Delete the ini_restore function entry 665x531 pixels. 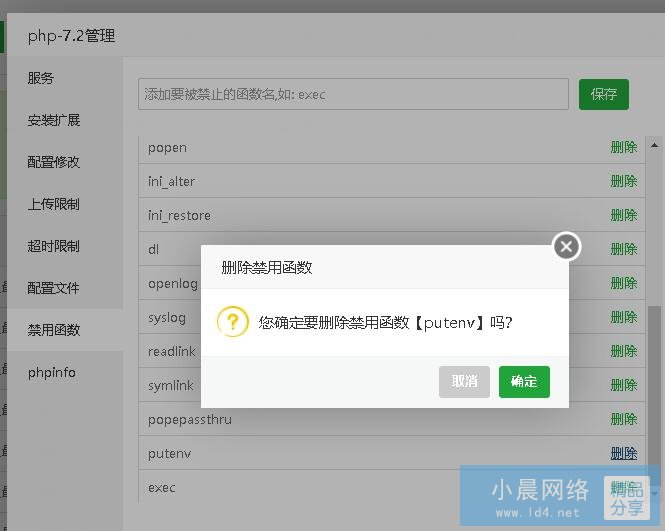(x=624, y=215)
